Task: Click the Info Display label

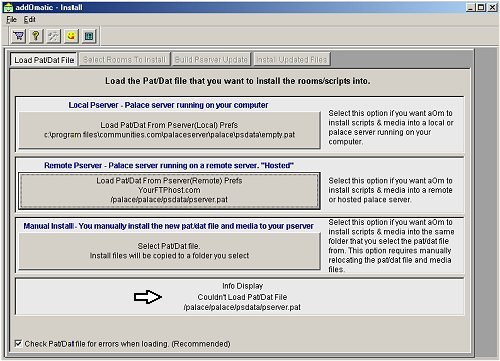Action: pyautogui.click(x=243, y=286)
